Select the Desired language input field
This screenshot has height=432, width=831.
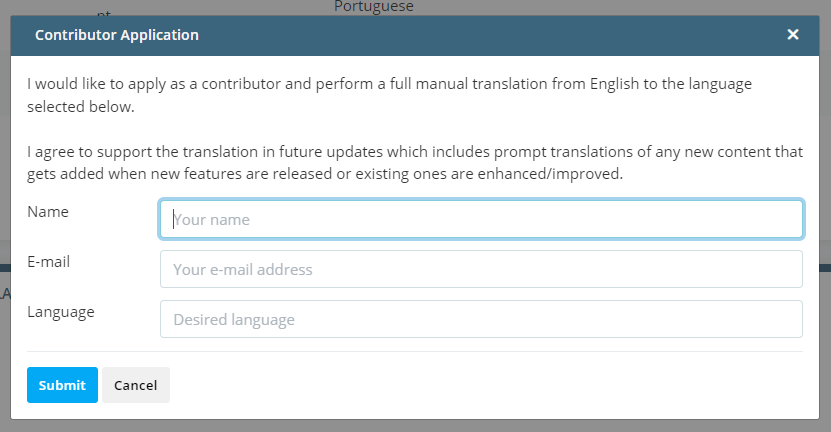point(481,319)
